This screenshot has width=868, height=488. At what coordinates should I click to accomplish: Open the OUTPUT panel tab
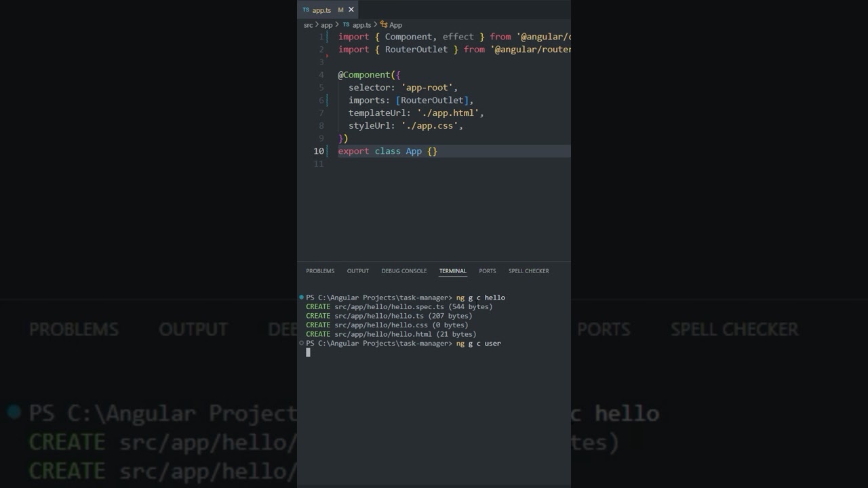pyautogui.click(x=358, y=271)
